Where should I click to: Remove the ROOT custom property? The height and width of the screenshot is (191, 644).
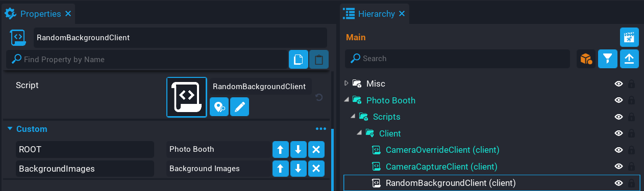(x=316, y=150)
